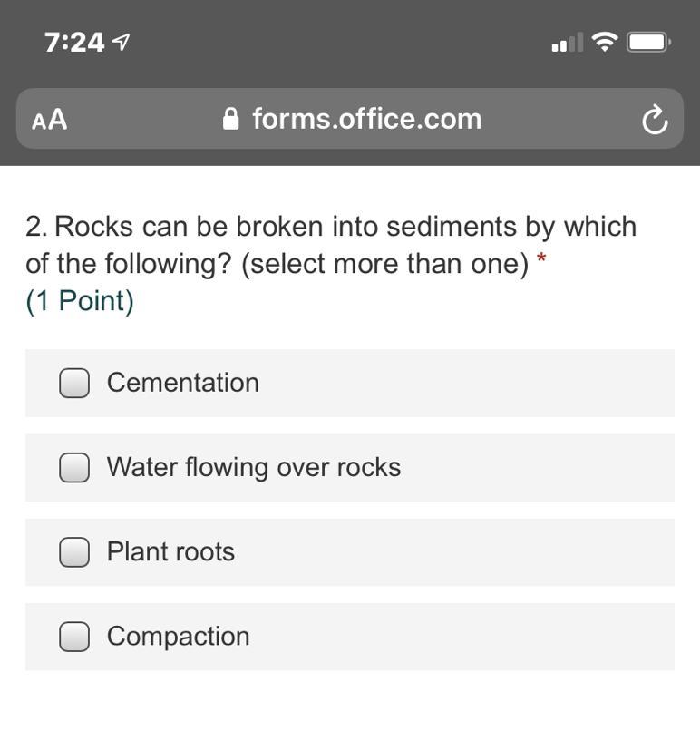
Task: Tap the cellular signal bars icon
Action: point(567,43)
